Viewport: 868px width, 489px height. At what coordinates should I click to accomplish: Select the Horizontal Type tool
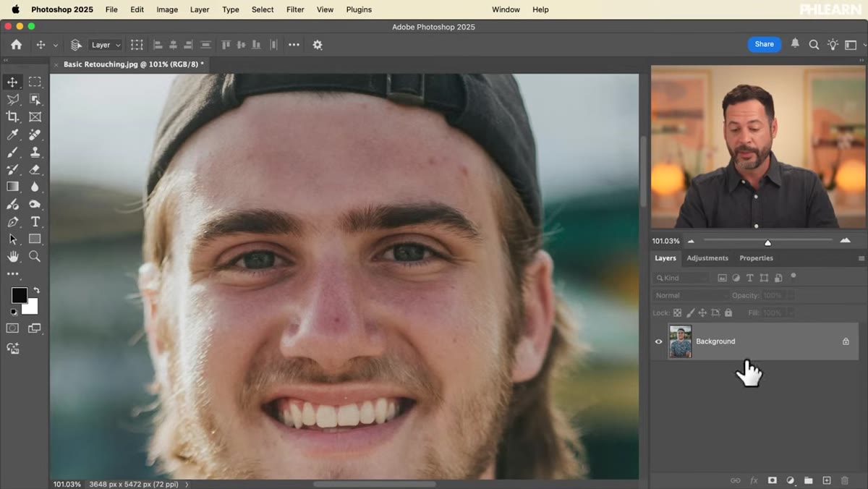pyautogui.click(x=35, y=222)
